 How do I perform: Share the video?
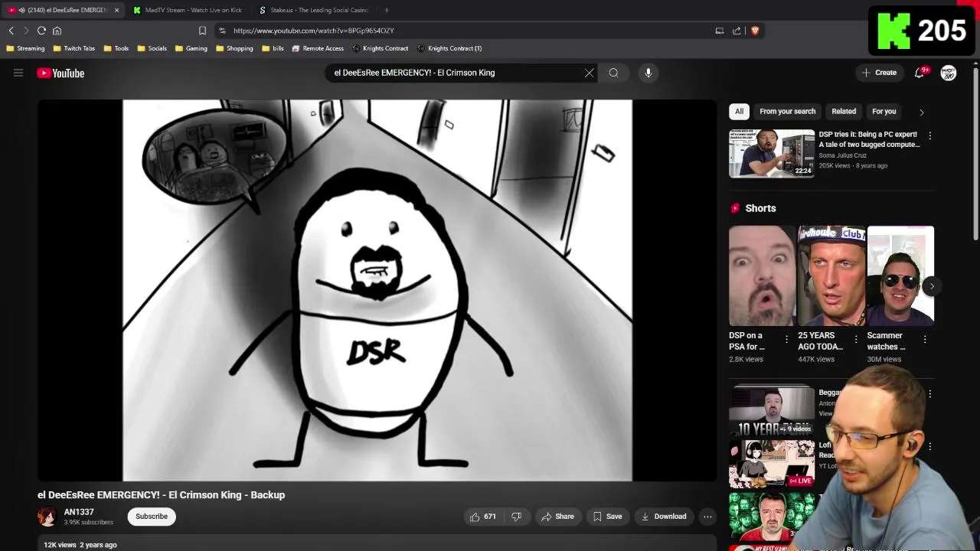point(557,517)
